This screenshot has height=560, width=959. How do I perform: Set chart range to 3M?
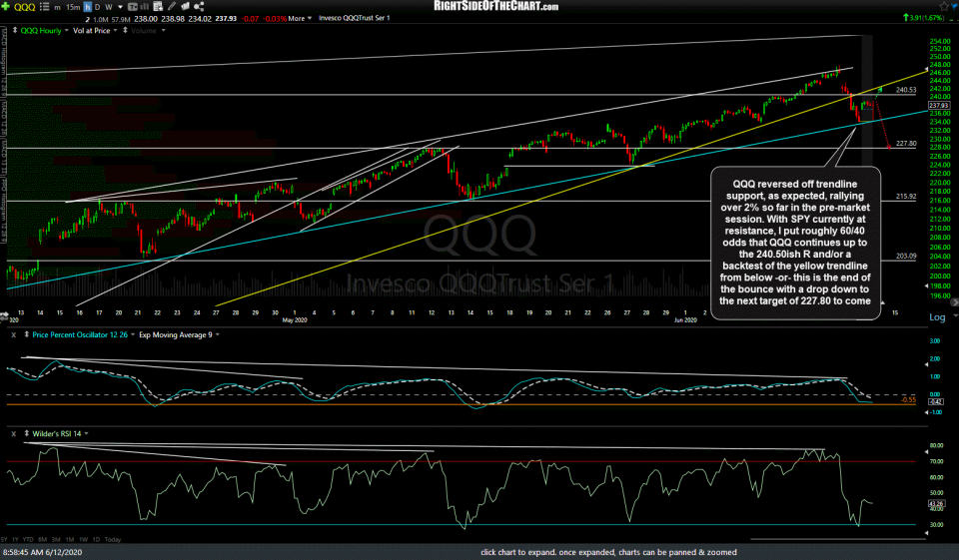click(x=56, y=540)
